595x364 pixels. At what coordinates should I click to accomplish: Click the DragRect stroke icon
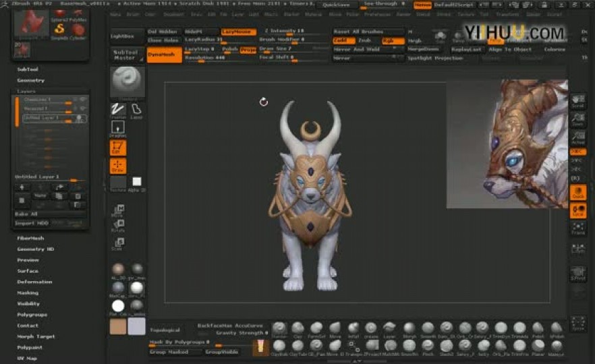(118, 129)
